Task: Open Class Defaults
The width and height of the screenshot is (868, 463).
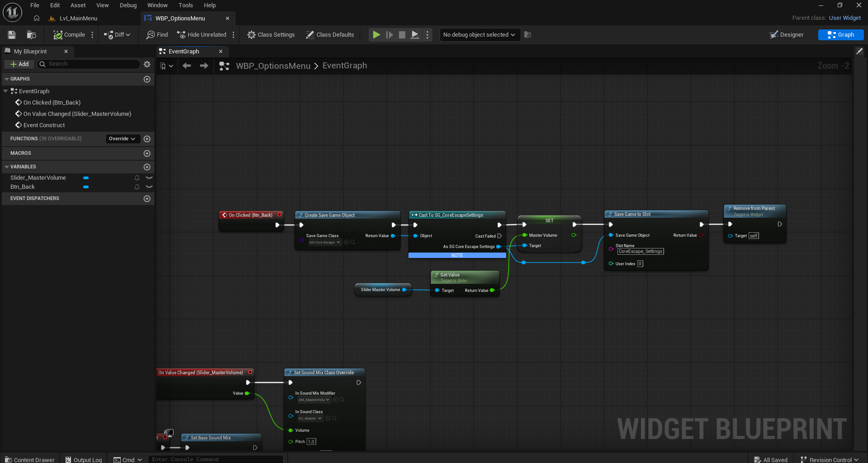Action: coord(330,35)
